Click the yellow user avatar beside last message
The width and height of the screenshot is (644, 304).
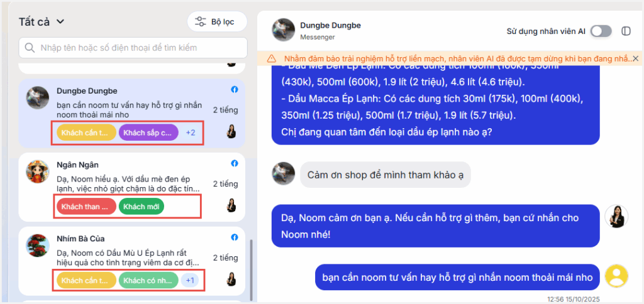pos(616,276)
